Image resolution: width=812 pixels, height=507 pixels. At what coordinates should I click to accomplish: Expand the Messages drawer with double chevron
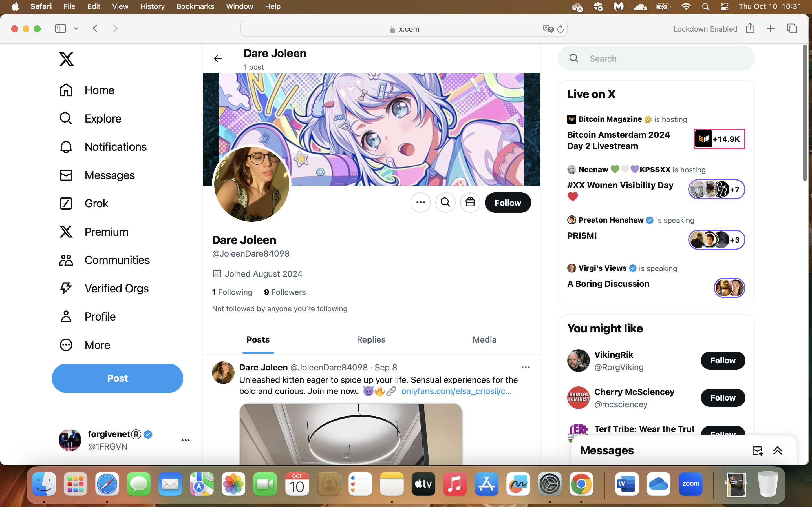point(777,451)
